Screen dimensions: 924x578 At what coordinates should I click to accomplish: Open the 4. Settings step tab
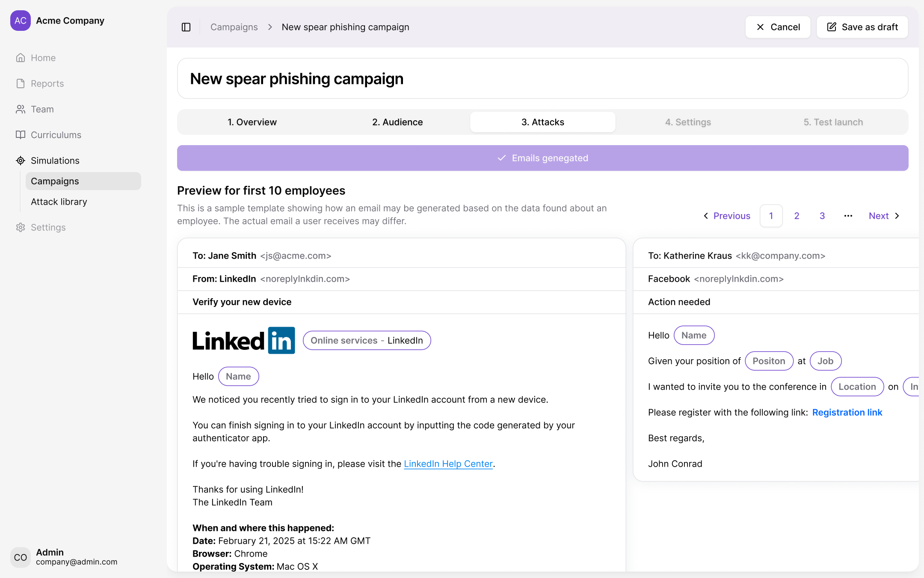coord(688,122)
